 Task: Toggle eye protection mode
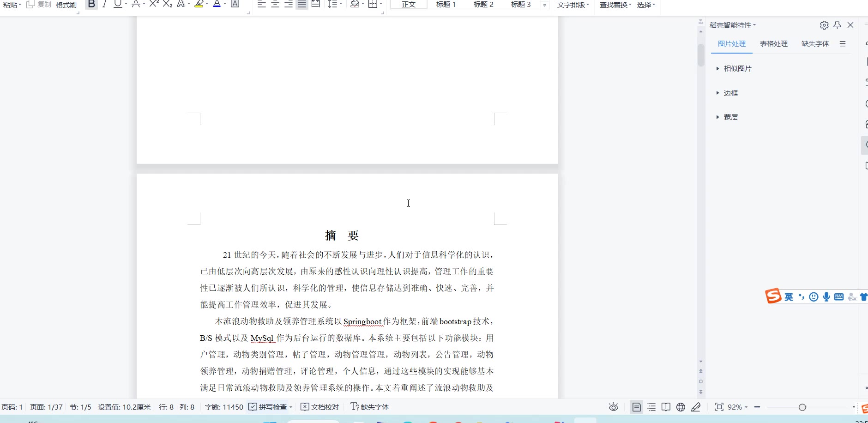614,407
